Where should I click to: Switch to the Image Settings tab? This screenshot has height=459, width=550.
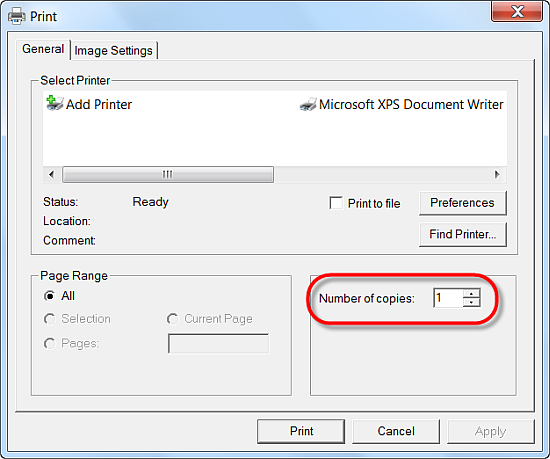pos(114,50)
